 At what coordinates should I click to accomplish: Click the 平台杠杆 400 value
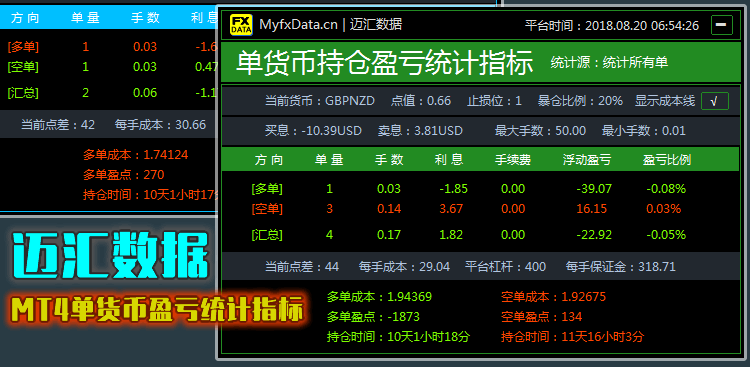click(x=505, y=267)
